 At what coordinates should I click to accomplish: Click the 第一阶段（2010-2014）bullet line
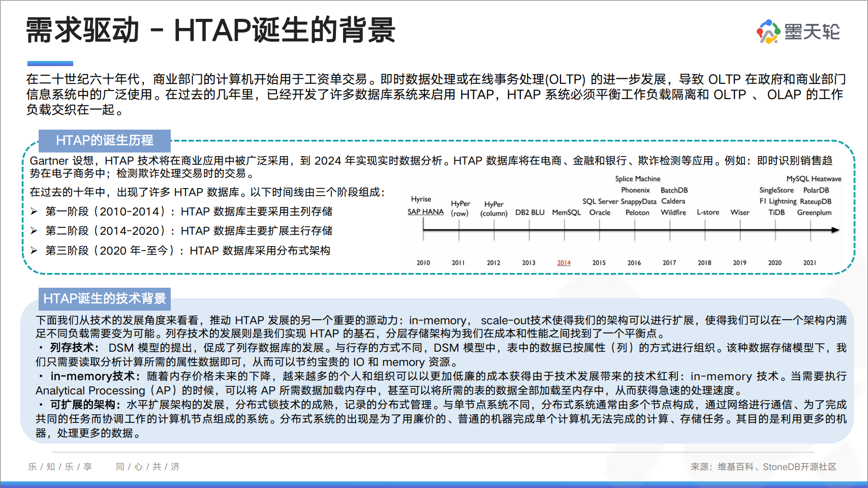click(x=181, y=211)
